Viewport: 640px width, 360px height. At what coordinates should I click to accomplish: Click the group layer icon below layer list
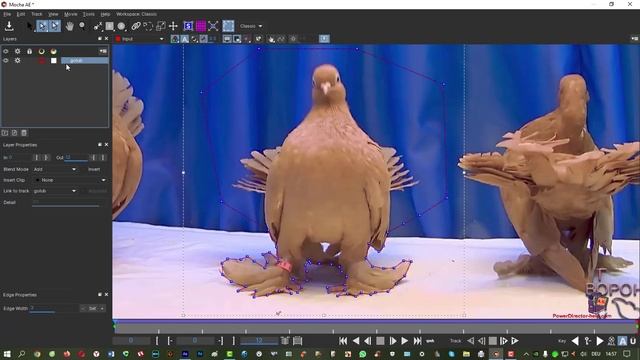pos(4,133)
